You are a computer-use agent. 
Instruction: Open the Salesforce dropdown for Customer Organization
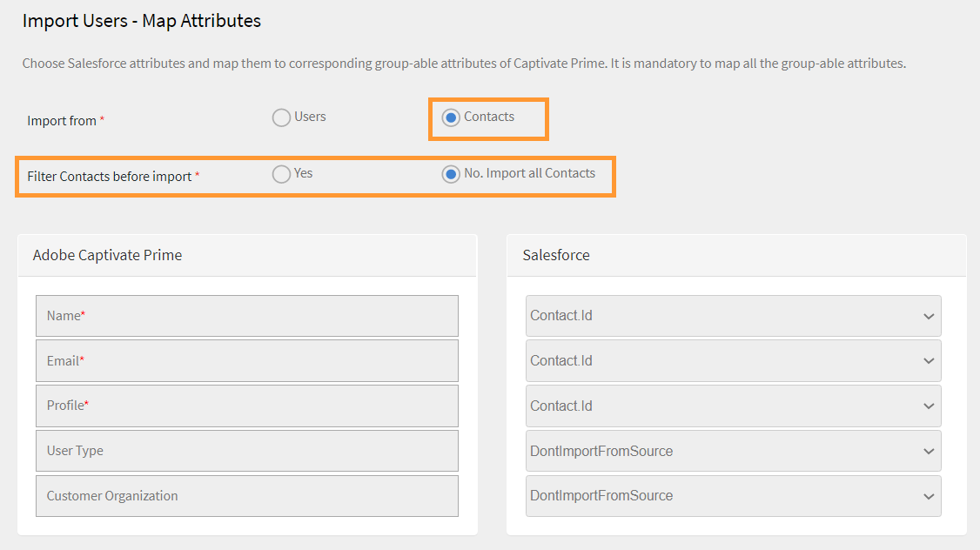click(733, 496)
